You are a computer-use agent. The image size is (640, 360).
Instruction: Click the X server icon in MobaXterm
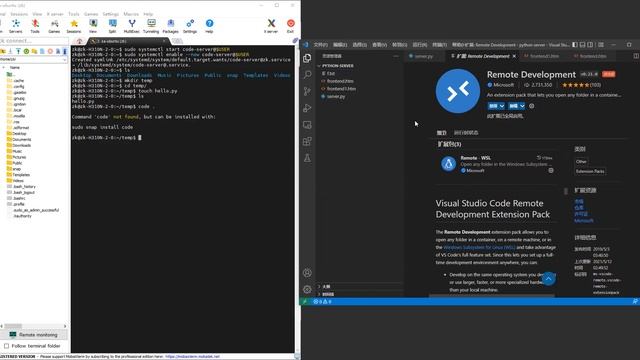(x=271, y=26)
